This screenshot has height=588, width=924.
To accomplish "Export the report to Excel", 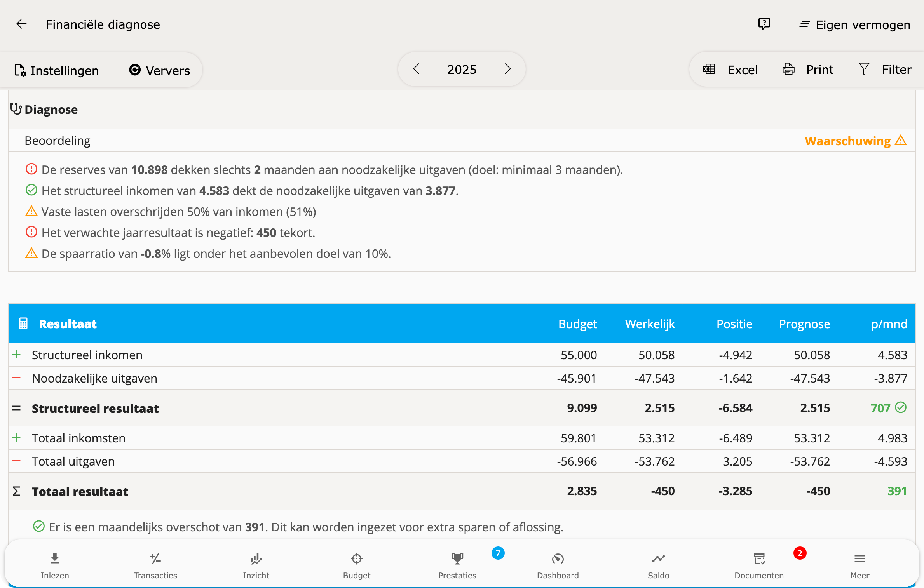I will click(x=730, y=70).
